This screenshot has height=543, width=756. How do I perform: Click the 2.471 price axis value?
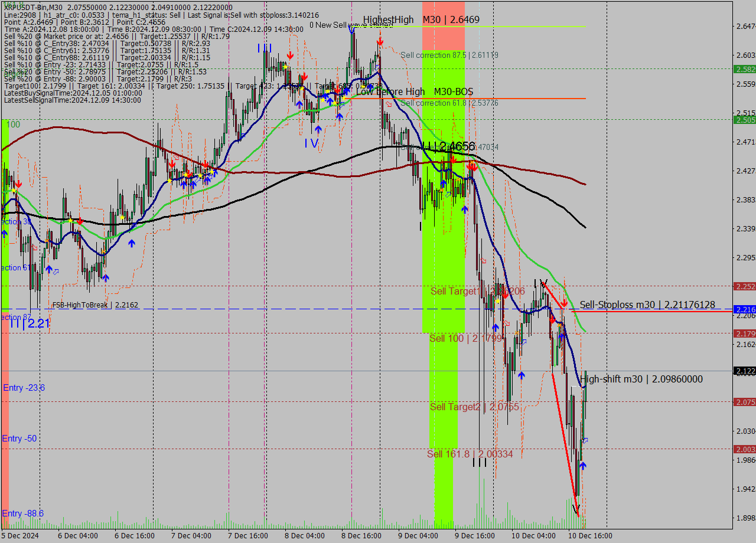tap(745, 142)
